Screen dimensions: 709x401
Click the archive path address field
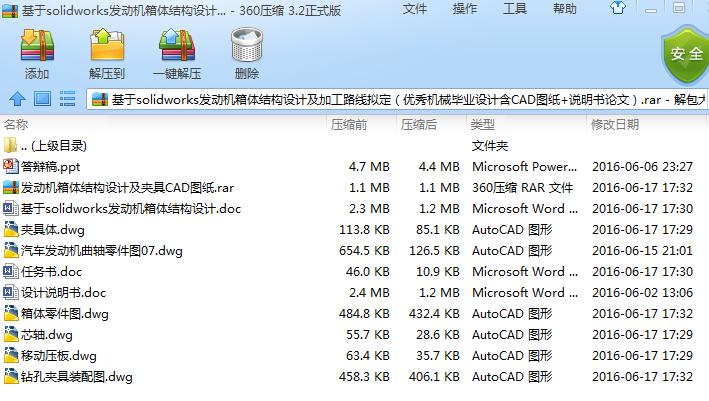coord(397,99)
